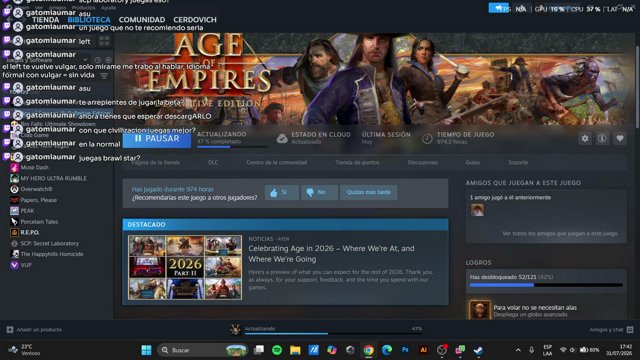Open Para volar no se necesitan alas achievement icon
The width and height of the screenshot is (640, 360).
[479, 310]
